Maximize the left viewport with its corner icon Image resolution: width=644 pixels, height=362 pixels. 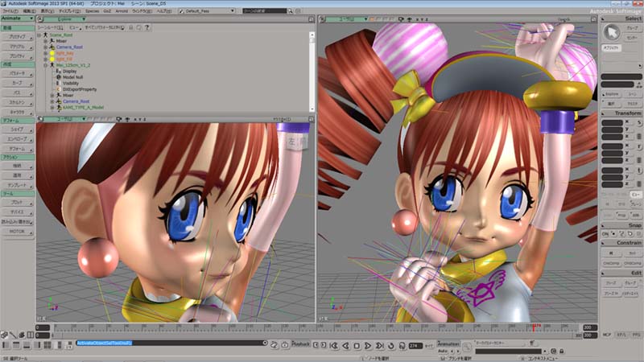point(311,119)
